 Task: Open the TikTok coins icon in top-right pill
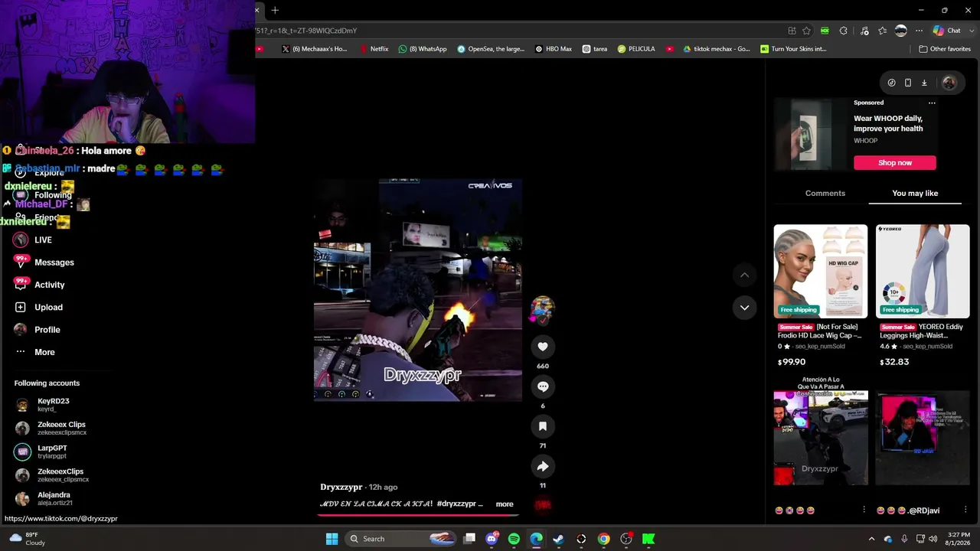point(891,83)
